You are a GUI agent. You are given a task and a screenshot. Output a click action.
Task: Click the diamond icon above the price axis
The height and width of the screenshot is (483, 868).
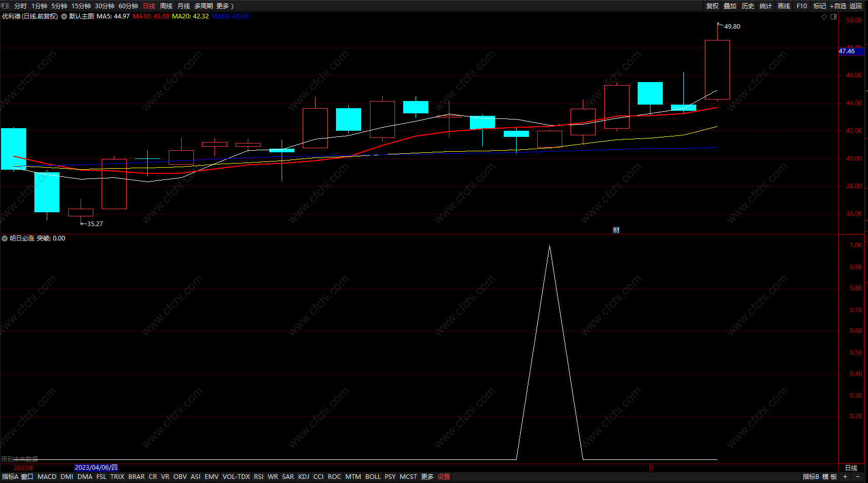click(824, 16)
